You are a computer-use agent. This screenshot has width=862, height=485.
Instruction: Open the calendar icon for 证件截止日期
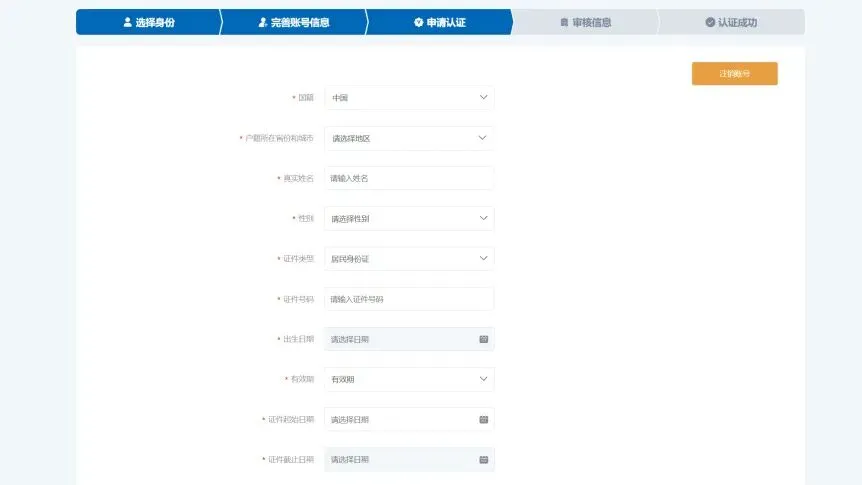tap(483, 460)
